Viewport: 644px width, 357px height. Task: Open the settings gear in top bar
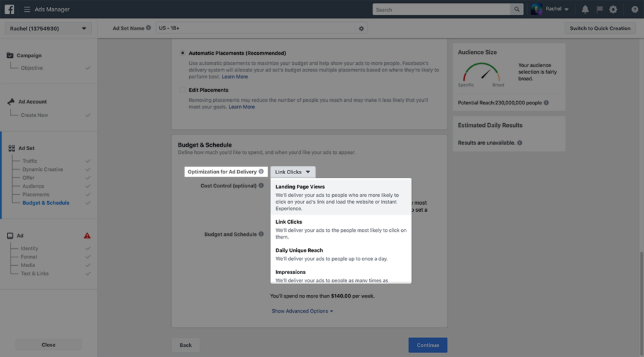pos(613,9)
